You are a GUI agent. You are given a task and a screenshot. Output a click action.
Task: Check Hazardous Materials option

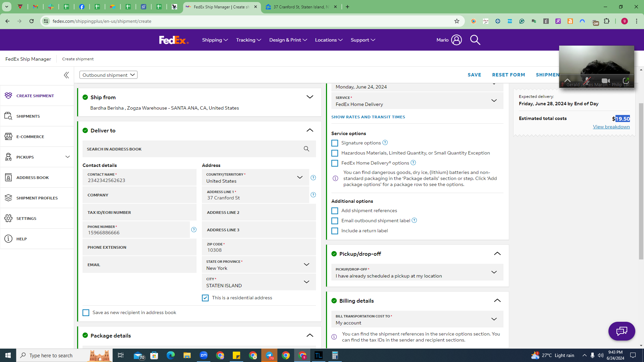(335, 153)
